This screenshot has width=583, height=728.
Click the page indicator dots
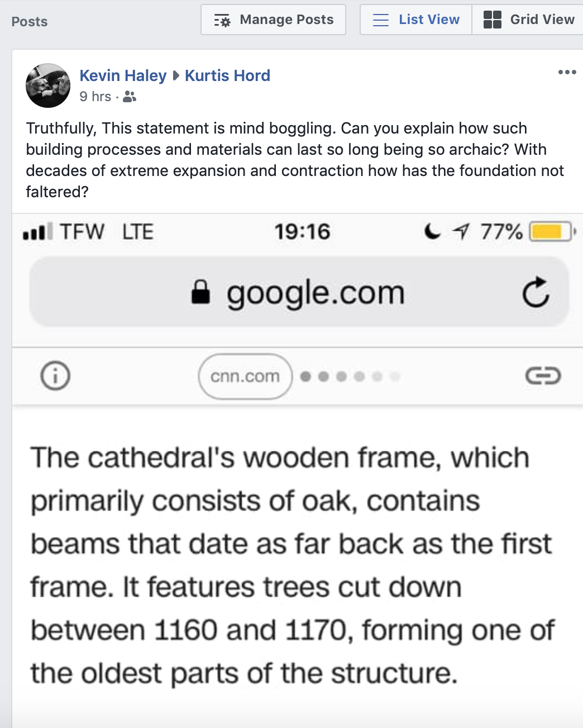[x=350, y=377]
